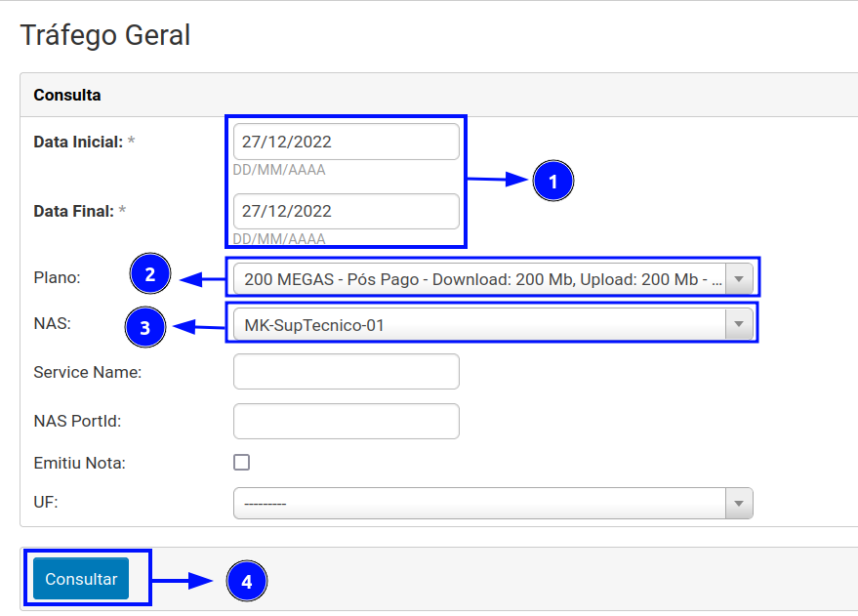Viewport: 858px width, 616px height.
Task: Click the selected MK-SupTecnico-01 value
Action: (x=314, y=325)
